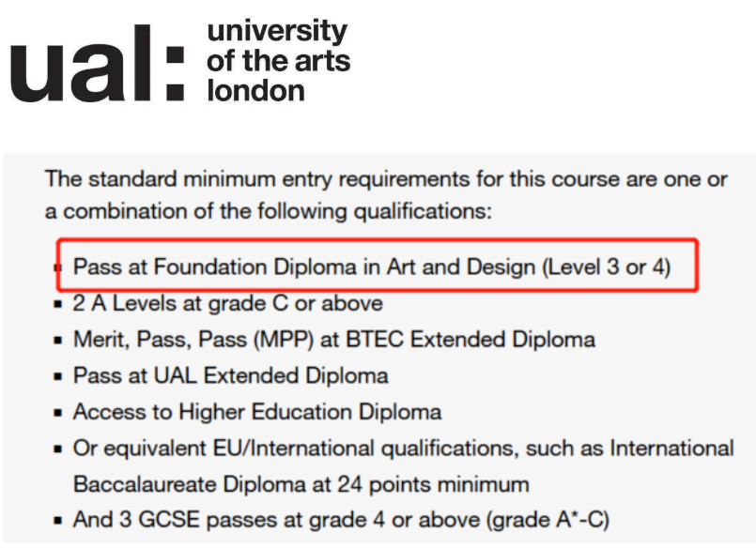The image size is (756, 548).
Task: Click the bullet before "Pass at UAL Extended Diploma"
Action: [58, 376]
